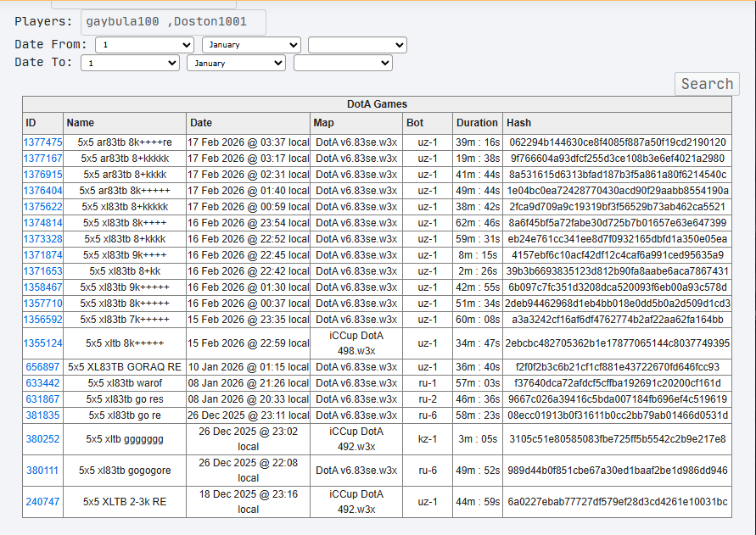Open game ID 656897 link
Screen dimensions: 756x535
[x=42, y=367]
